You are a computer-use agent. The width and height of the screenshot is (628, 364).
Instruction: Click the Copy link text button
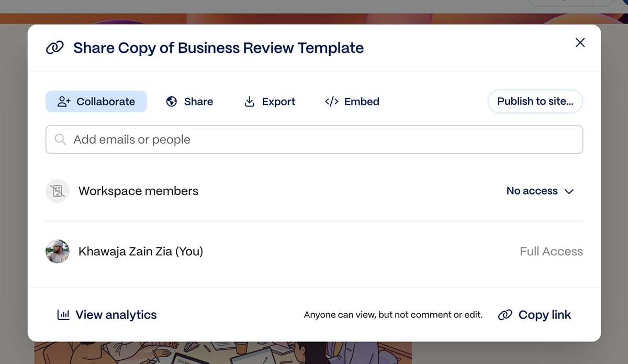click(x=545, y=315)
